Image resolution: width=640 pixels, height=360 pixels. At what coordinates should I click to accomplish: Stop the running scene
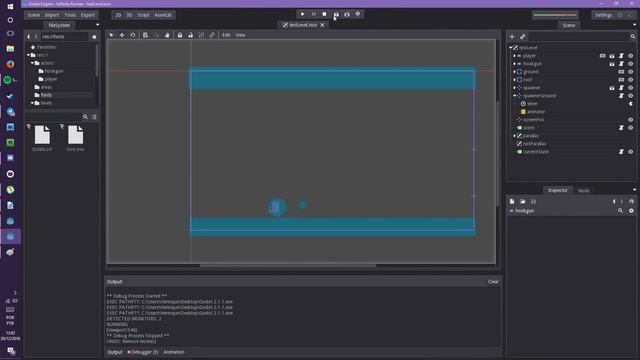point(324,14)
